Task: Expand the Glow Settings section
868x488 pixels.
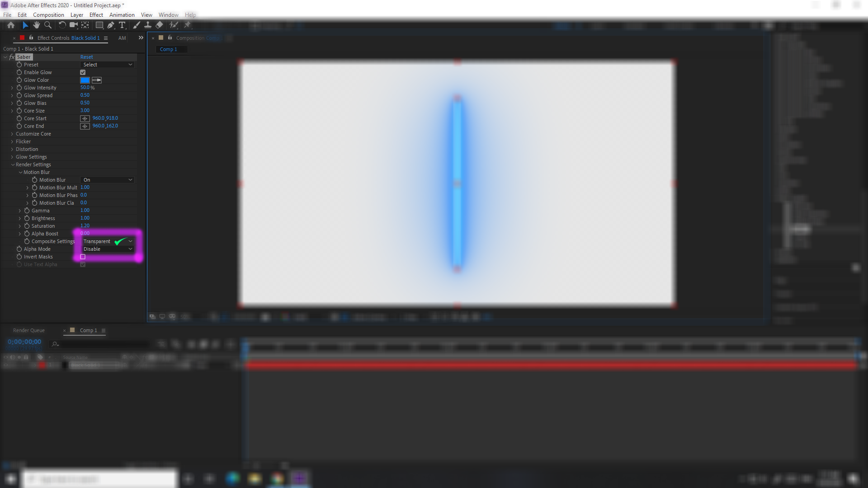Action: pyautogui.click(x=13, y=157)
